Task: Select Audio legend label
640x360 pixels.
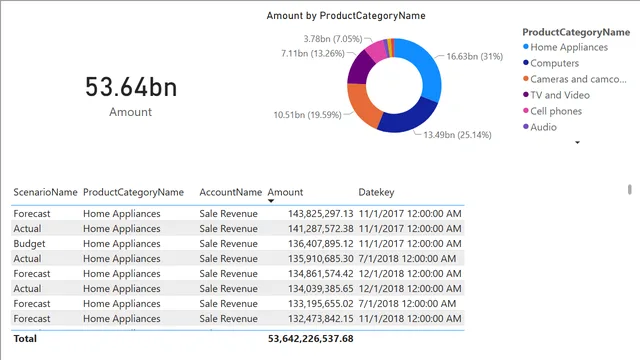Action: tap(543, 127)
